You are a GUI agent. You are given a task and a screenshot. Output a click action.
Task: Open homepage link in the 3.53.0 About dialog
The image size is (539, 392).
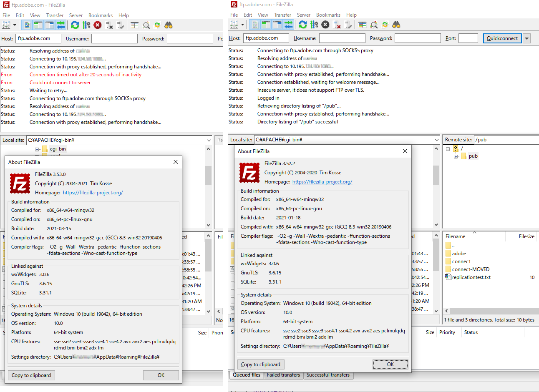(93, 193)
